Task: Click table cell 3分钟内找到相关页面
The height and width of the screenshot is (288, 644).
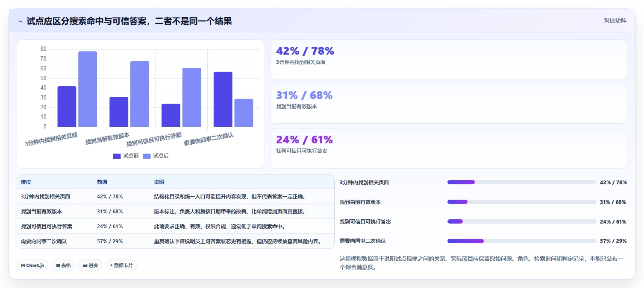Action: pyautogui.click(x=45, y=197)
